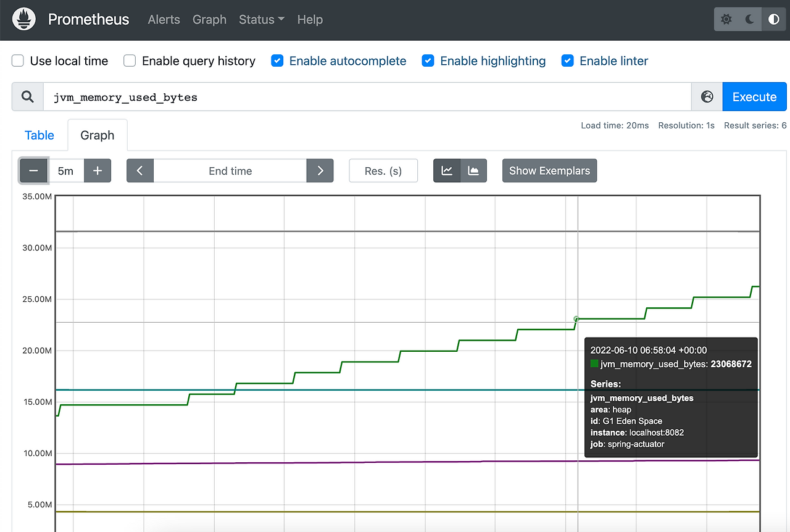Image resolution: width=790 pixels, height=532 pixels.
Task: Click the Execute button
Action: pos(754,97)
